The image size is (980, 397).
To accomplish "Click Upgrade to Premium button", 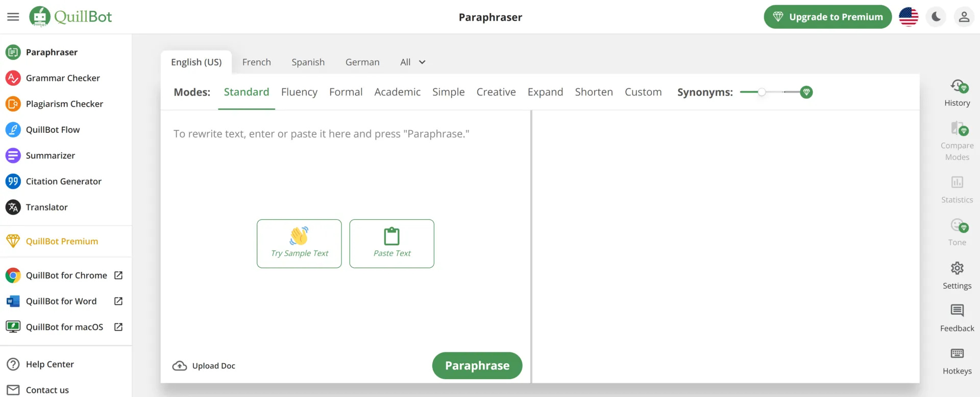I will pyautogui.click(x=827, y=17).
